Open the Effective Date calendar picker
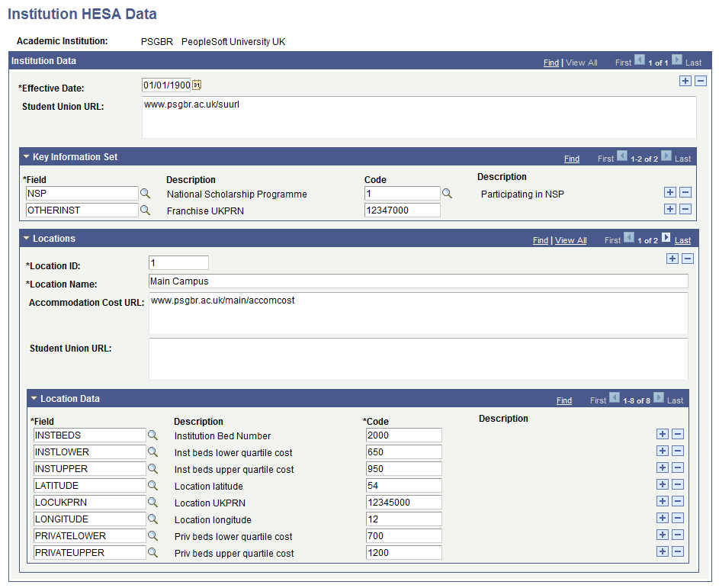 point(196,85)
